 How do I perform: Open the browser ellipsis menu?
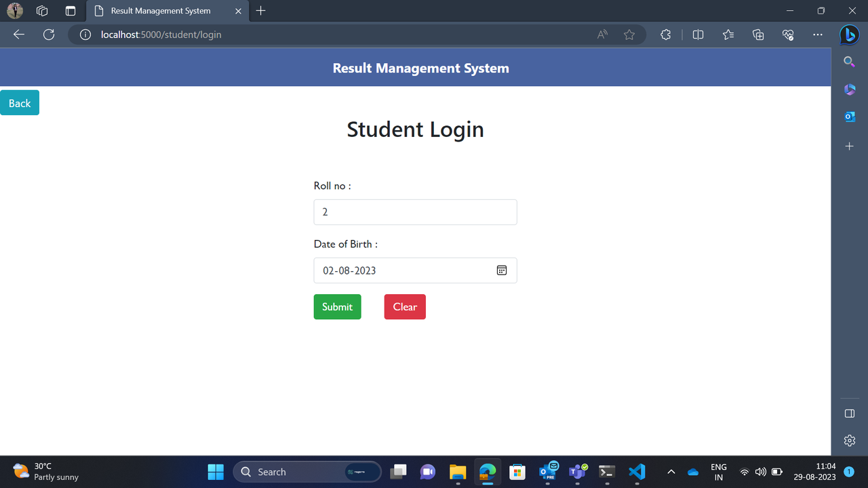[817, 35]
